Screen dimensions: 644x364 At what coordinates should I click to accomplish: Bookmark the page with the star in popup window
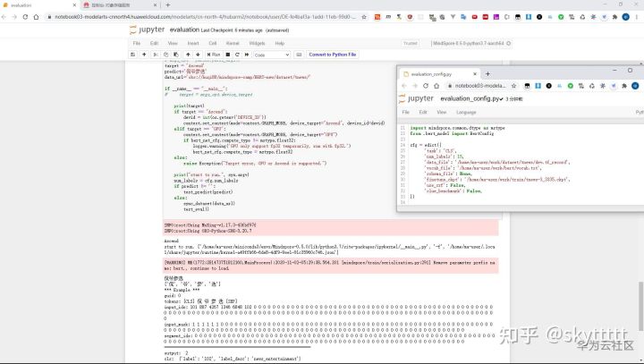pyautogui.click(x=513, y=86)
